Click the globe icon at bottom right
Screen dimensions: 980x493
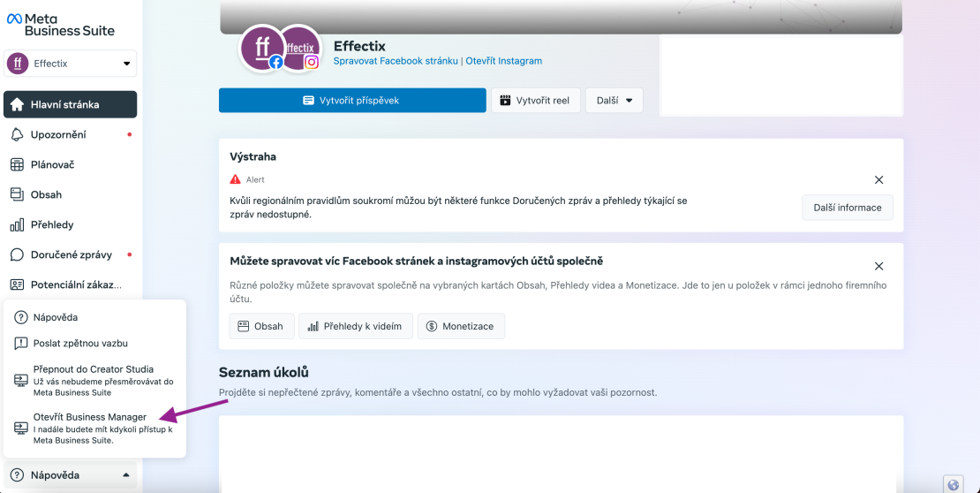click(954, 485)
